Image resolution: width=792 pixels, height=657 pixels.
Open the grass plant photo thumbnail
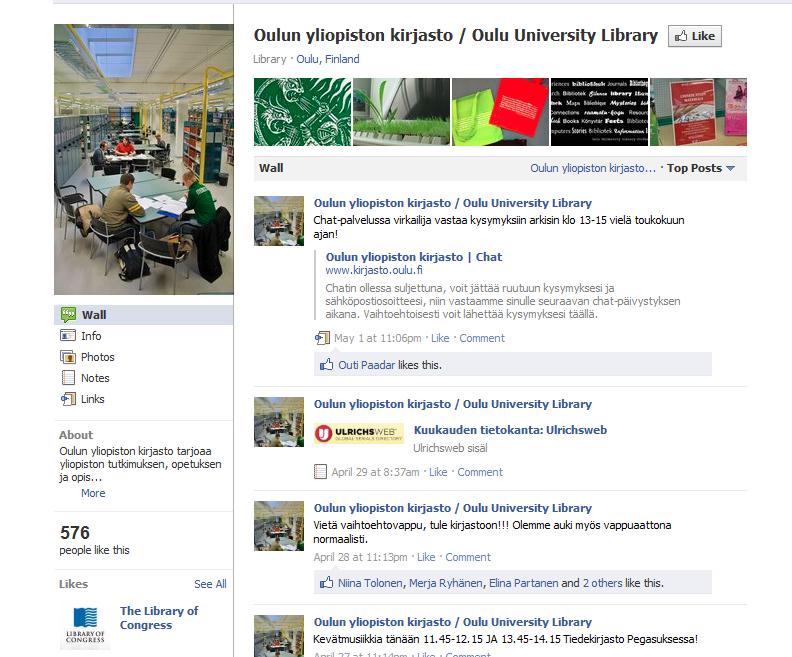click(401, 112)
